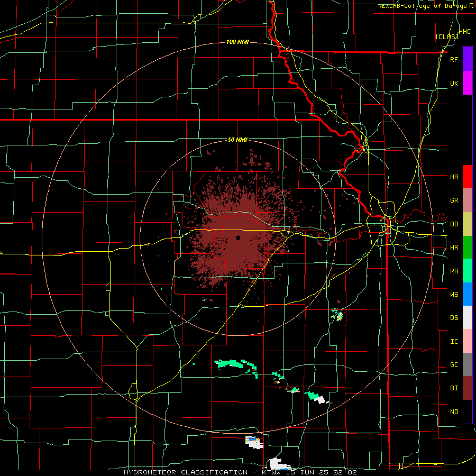Pick the WS wet snow blue swatch
Viewport: 476px width, 476px height.
tap(467, 294)
